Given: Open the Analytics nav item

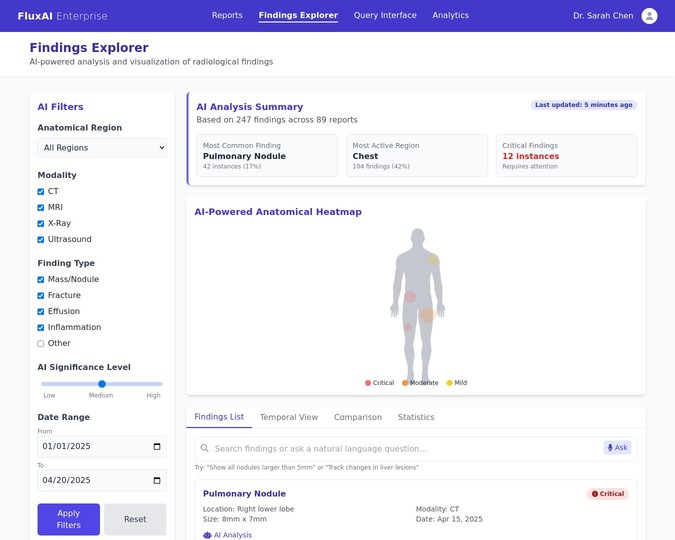Looking at the screenshot, I should (450, 16).
